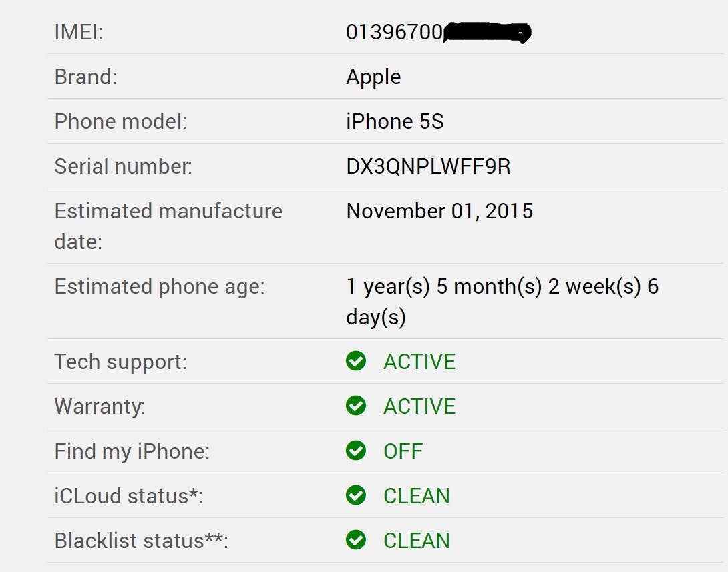728x572 pixels.
Task: Click the Blacklist status** label
Action: tap(141, 541)
